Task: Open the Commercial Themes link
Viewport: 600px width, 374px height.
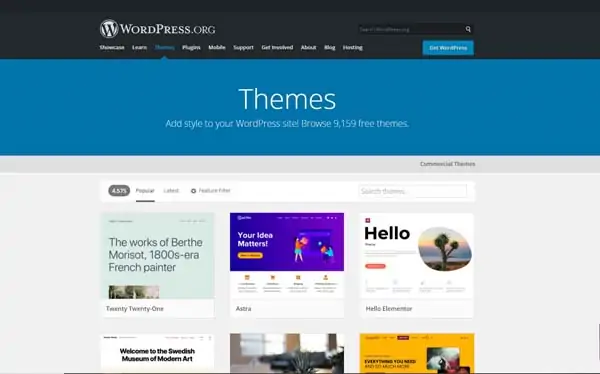Action: pyautogui.click(x=447, y=164)
